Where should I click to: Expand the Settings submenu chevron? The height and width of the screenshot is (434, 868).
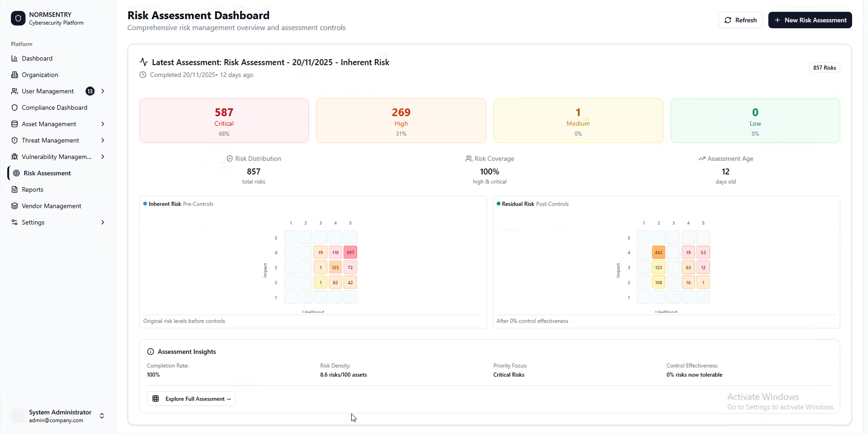coord(103,222)
